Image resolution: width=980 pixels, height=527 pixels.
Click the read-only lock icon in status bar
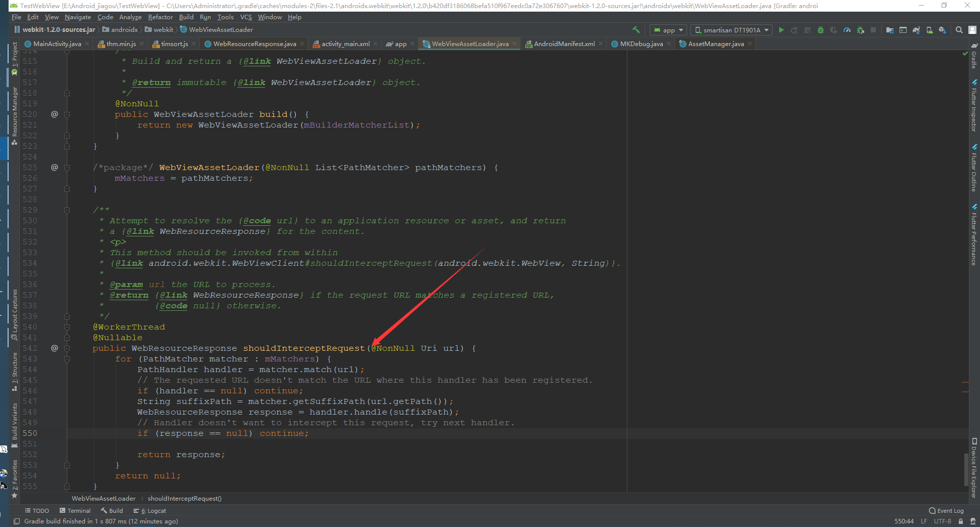pyautogui.click(x=960, y=521)
